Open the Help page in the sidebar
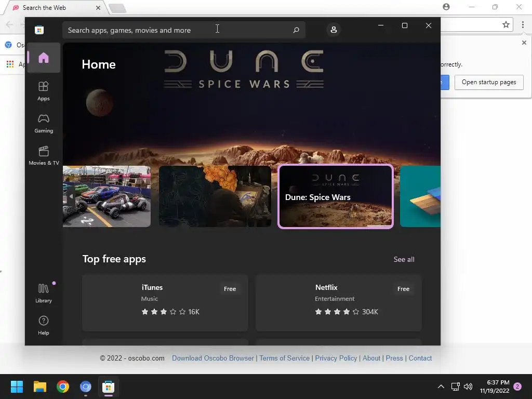 tap(44, 325)
